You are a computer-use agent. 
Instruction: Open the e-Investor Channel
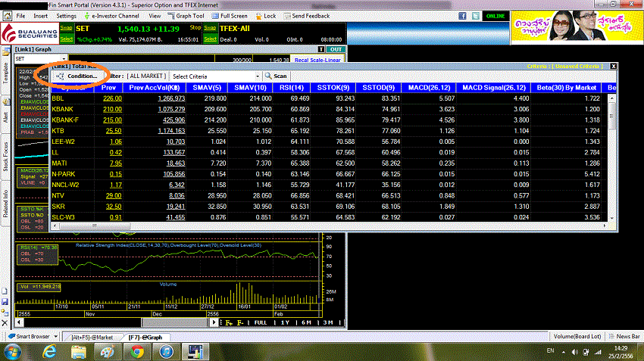pyautogui.click(x=111, y=16)
